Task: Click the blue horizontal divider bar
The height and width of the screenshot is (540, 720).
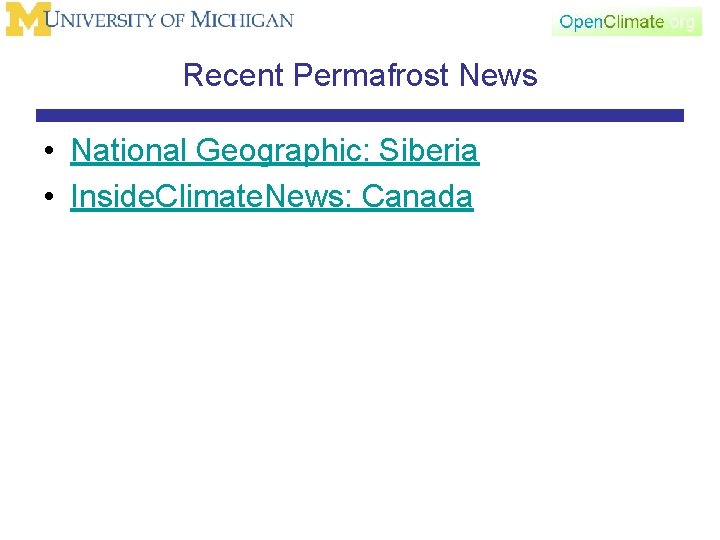Action: 360,115
